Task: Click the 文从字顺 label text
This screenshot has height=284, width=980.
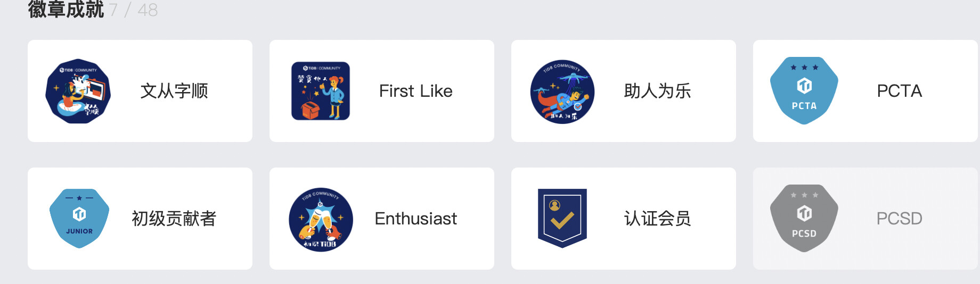Action: [x=174, y=91]
